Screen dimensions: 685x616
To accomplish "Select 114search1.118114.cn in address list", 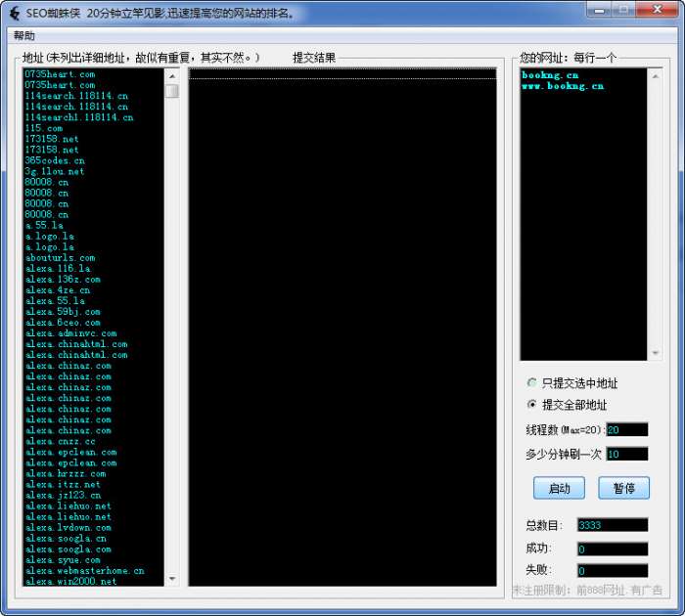I will [79, 117].
